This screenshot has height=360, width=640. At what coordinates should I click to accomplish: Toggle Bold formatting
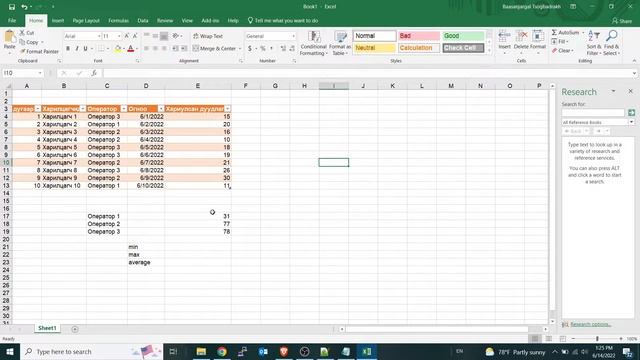point(68,49)
